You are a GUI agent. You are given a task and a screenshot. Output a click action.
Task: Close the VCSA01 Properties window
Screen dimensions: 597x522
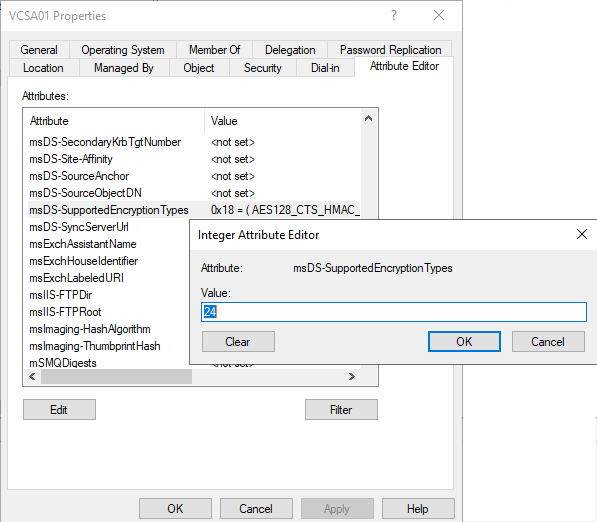[x=439, y=15]
